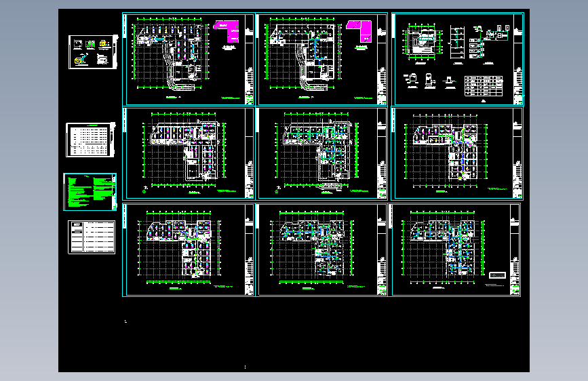Click the magenta key plan in the top-left sheet
This screenshot has width=588, height=381.
(226, 31)
